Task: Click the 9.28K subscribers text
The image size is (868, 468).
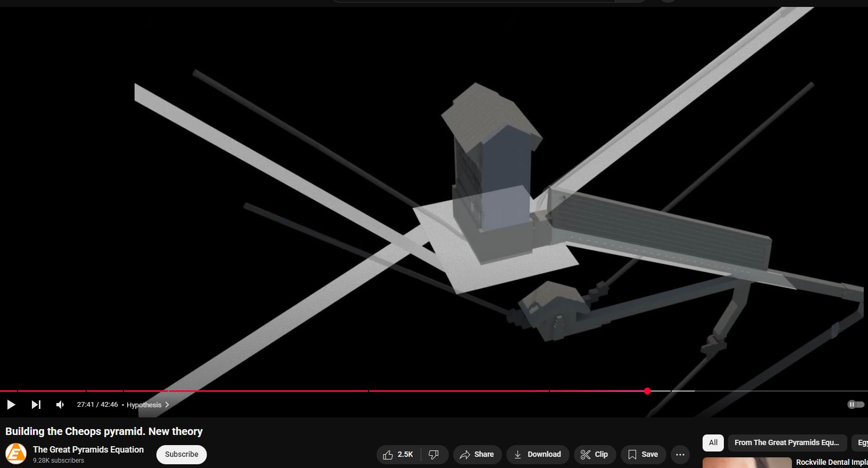Action: point(59,461)
